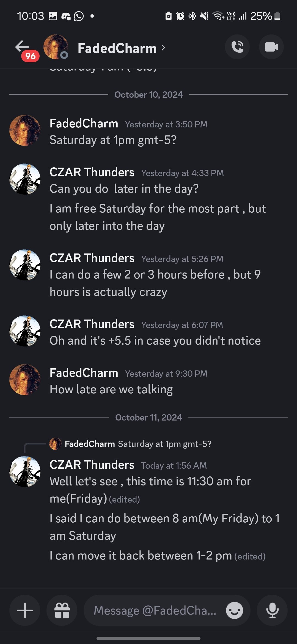Tap CZAR Thunders name on Today 1:56 AM message
The width and height of the screenshot is (297, 644).
coord(92,465)
